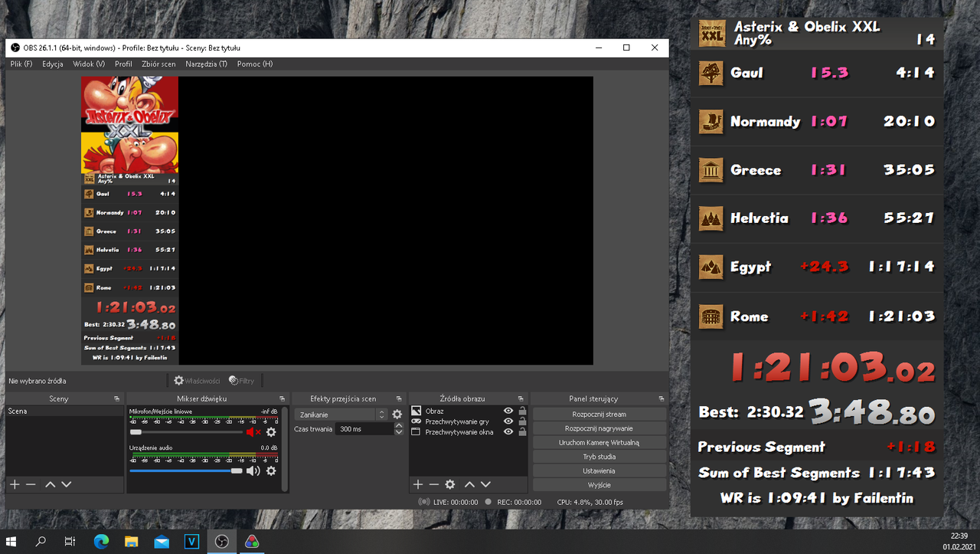980x554 pixels.
Task: Click Uruchom Kamerę Wirtualną button
Action: tap(599, 442)
